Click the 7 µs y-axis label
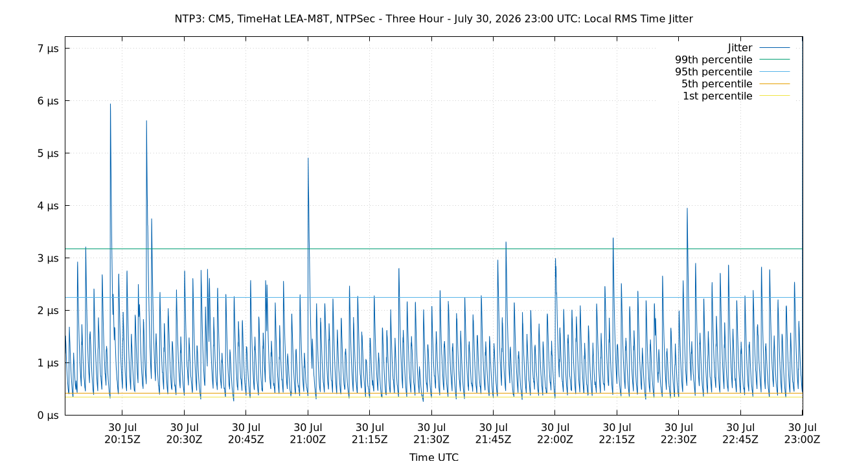868x466 pixels. point(47,49)
